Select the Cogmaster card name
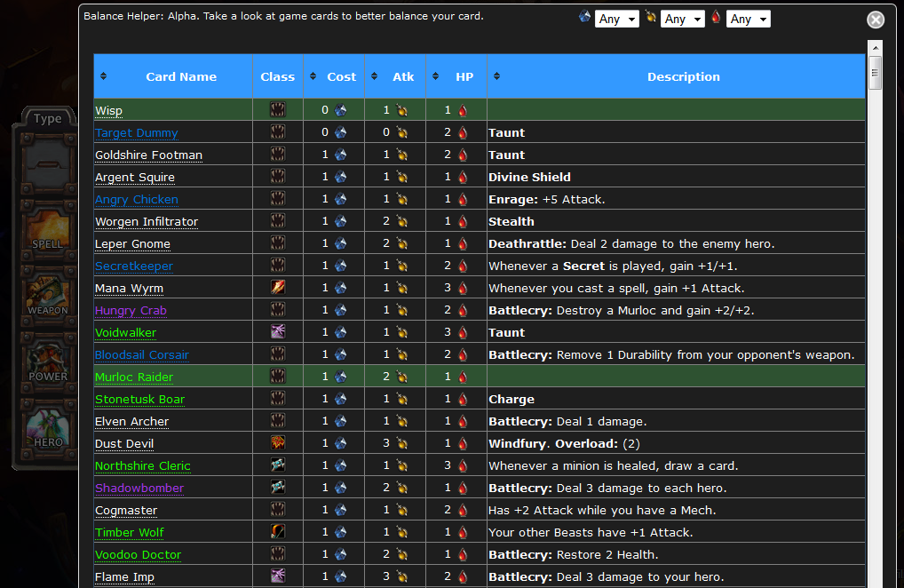Image resolution: width=904 pixels, height=588 pixels. pos(126,510)
